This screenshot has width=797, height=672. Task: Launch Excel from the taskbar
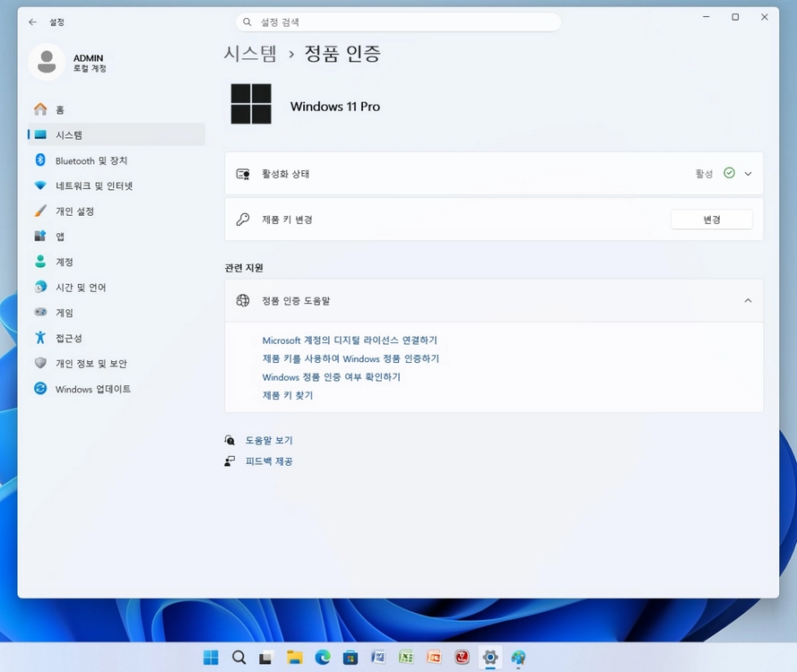click(x=405, y=658)
